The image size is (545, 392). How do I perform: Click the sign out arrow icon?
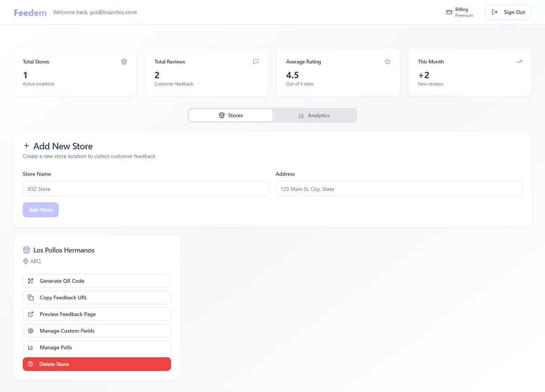(x=495, y=12)
